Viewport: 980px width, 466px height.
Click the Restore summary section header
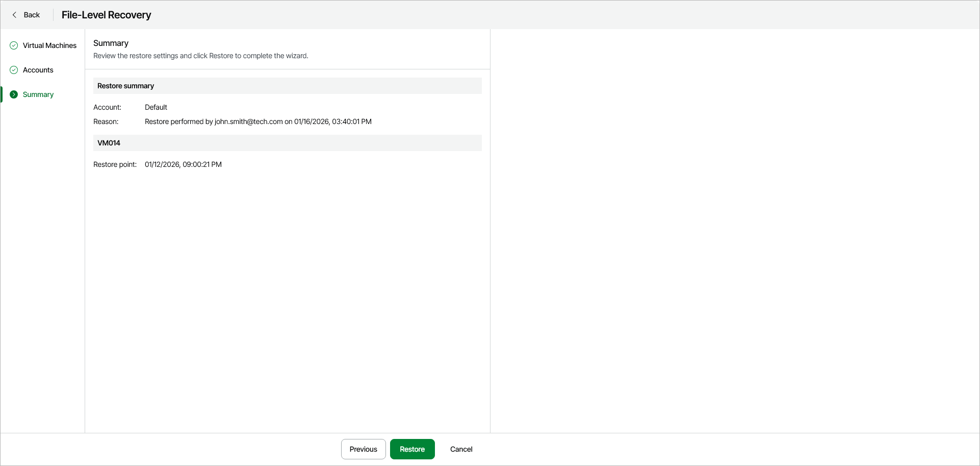(288, 86)
